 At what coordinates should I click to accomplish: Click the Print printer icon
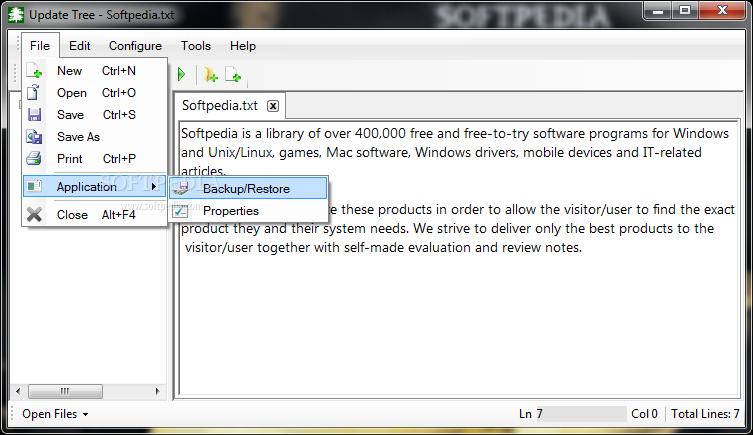(34, 158)
